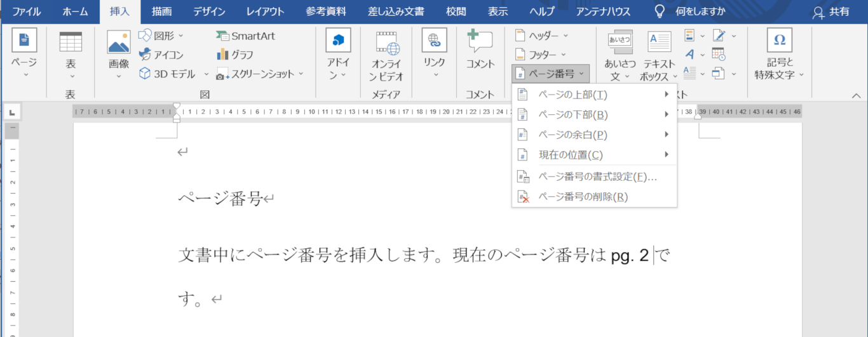
Task: Switch to the 描画 tab
Action: click(162, 11)
